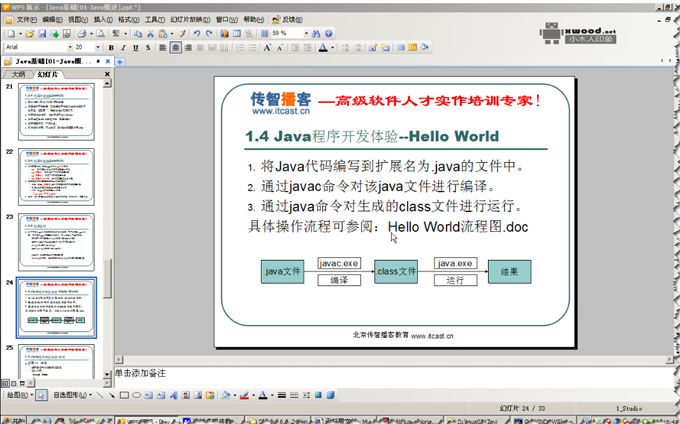The width and height of the screenshot is (680, 424).
Task: Create a new presentation document
Action: (x=11, y=34)
